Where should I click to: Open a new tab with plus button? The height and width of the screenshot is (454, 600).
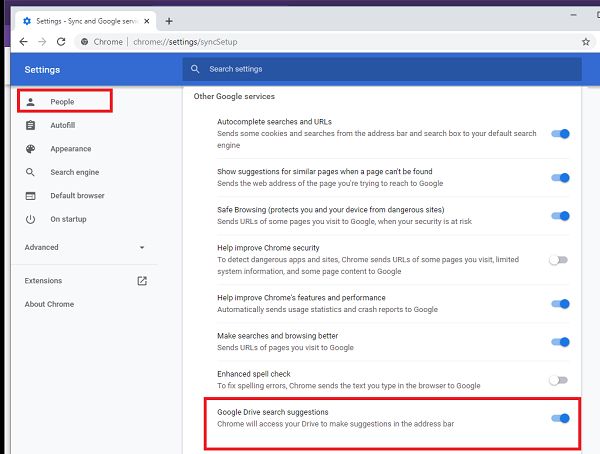coord(169,20)
